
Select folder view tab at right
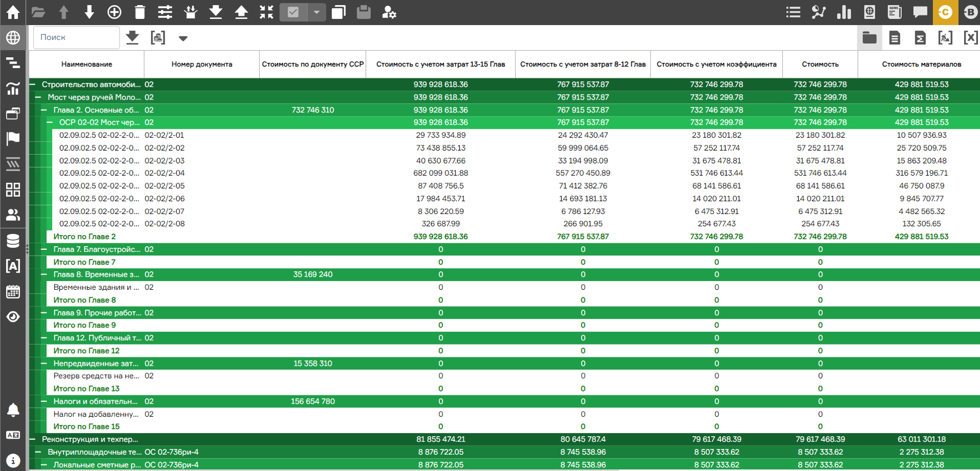[x=869, y=37]
